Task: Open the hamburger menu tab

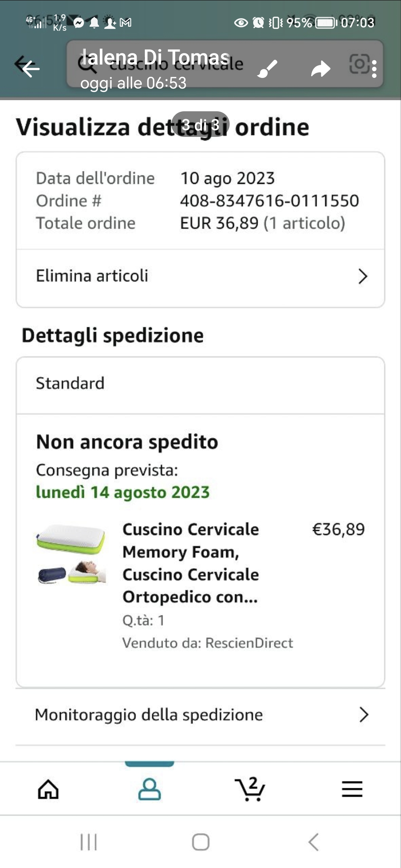Action: tap(352, 789)
